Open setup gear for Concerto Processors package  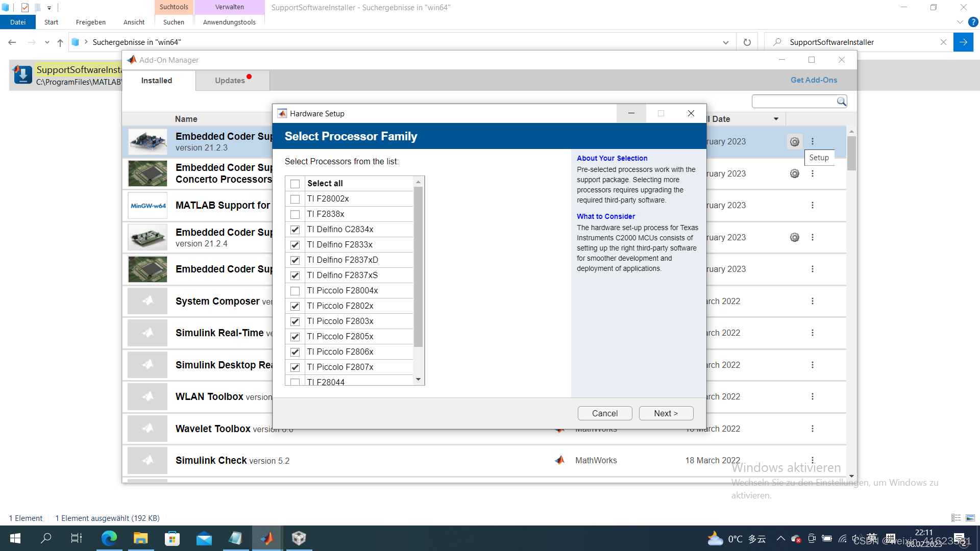click(795, 173)
